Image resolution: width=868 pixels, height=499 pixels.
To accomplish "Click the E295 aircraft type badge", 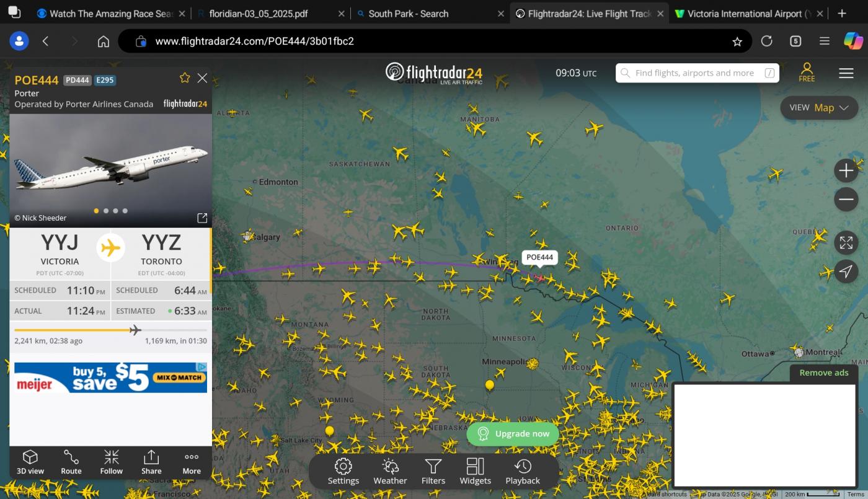I will [x=105, y=80].
